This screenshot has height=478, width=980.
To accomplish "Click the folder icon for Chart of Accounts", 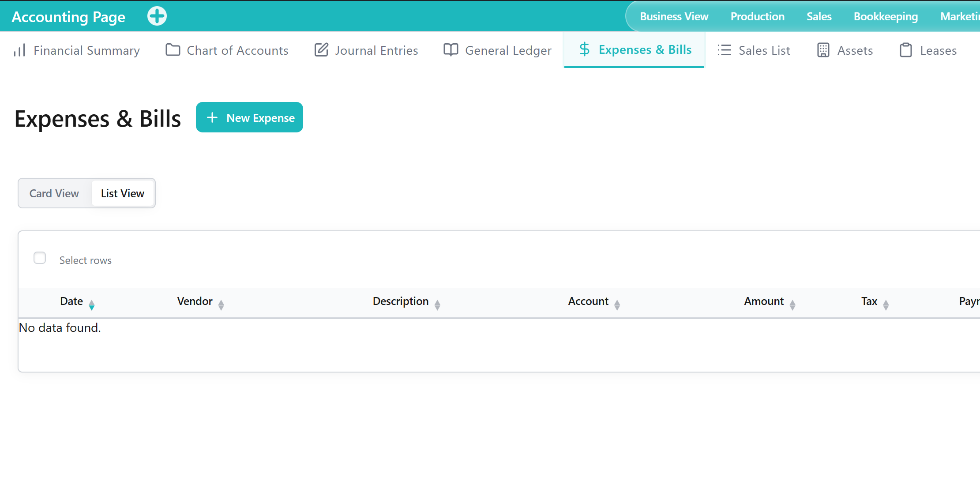I will [173, 50].
